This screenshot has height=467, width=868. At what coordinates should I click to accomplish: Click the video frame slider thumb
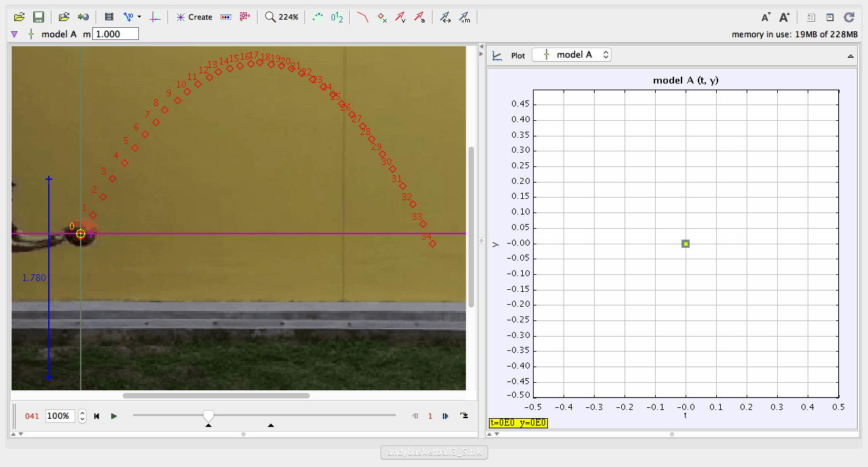[209, 415]
